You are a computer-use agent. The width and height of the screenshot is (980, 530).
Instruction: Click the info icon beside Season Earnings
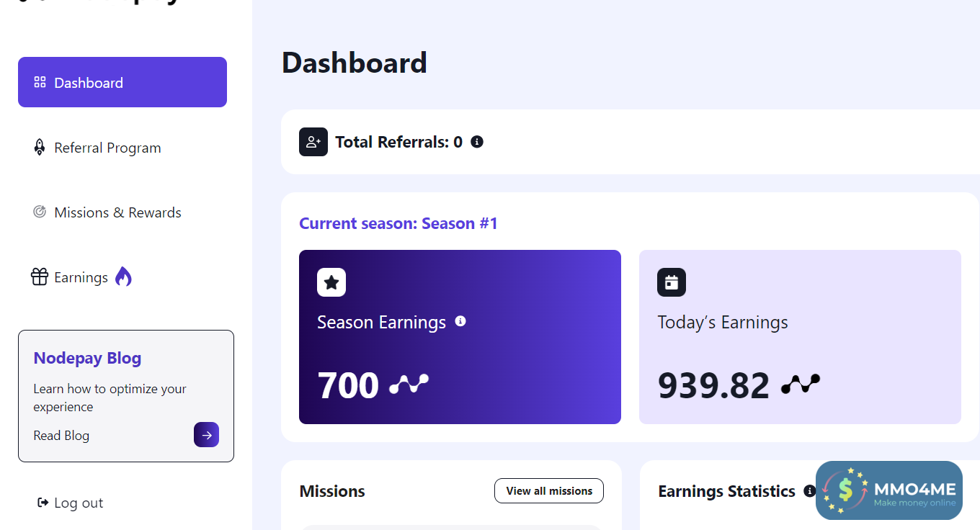[x=460, y=321]
